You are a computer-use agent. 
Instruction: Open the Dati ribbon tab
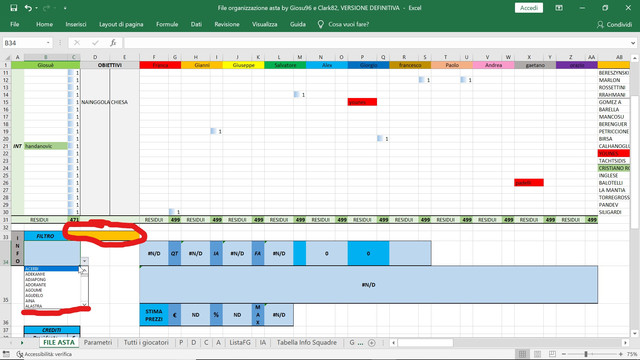[x=196, y=24]
